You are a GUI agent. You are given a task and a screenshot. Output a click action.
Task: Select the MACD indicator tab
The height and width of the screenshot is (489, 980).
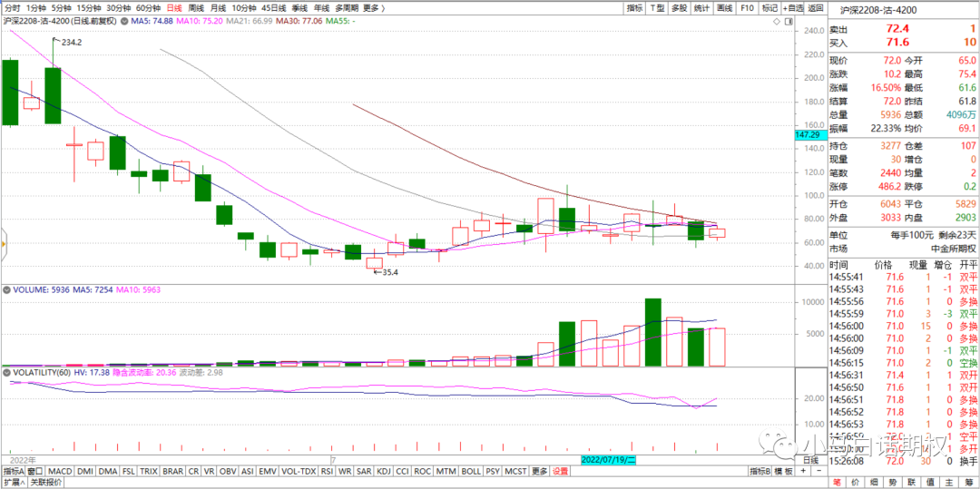point(60,471)
